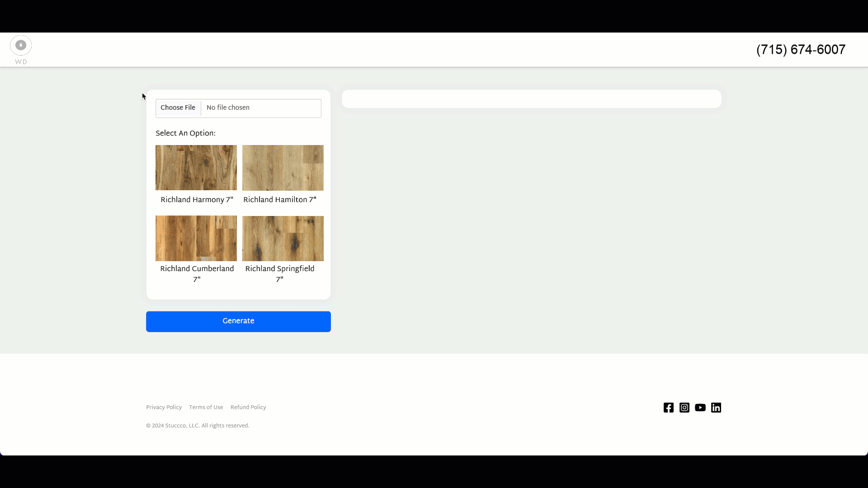Viewport: 868px width, 488px height.
Task: Click the Stuccco copyright footer area
Action: [x=197, y=426]
